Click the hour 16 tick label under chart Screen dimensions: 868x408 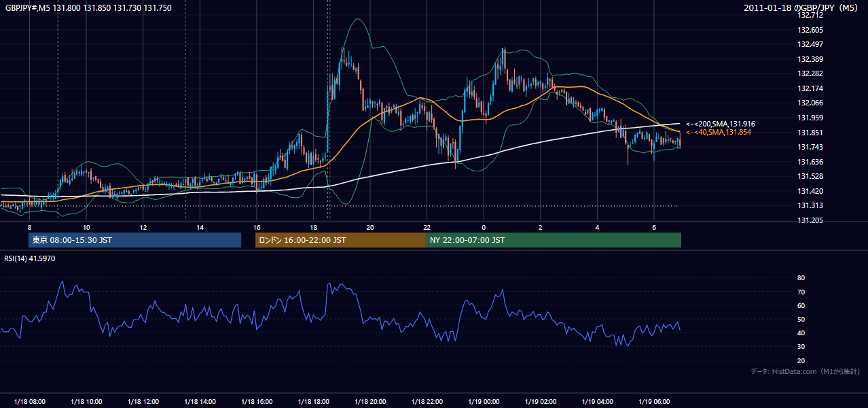tap(257, 227)
